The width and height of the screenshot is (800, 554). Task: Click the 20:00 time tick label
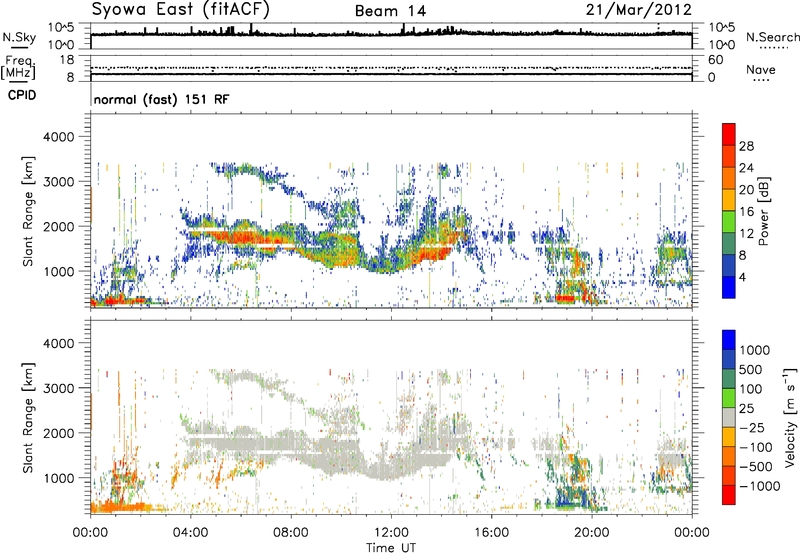pos(592,533)
